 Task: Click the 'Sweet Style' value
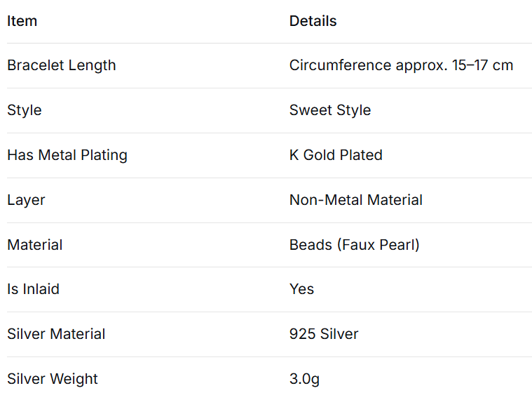(x=329, y=110)
